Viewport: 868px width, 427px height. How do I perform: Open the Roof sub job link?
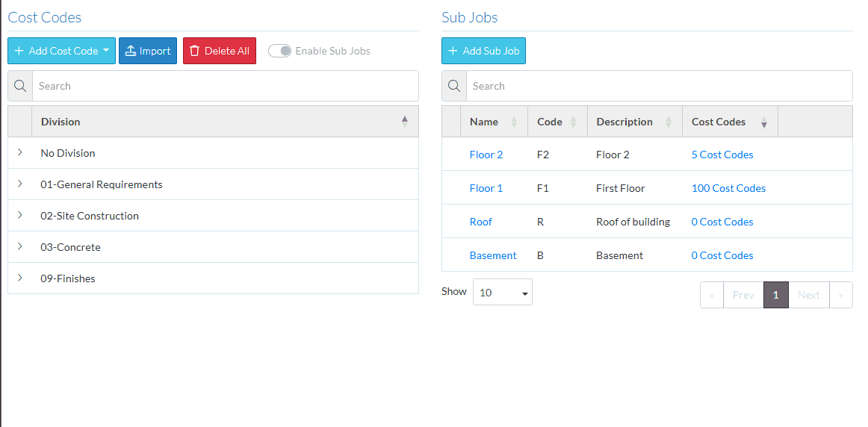[x=480, y=222]
